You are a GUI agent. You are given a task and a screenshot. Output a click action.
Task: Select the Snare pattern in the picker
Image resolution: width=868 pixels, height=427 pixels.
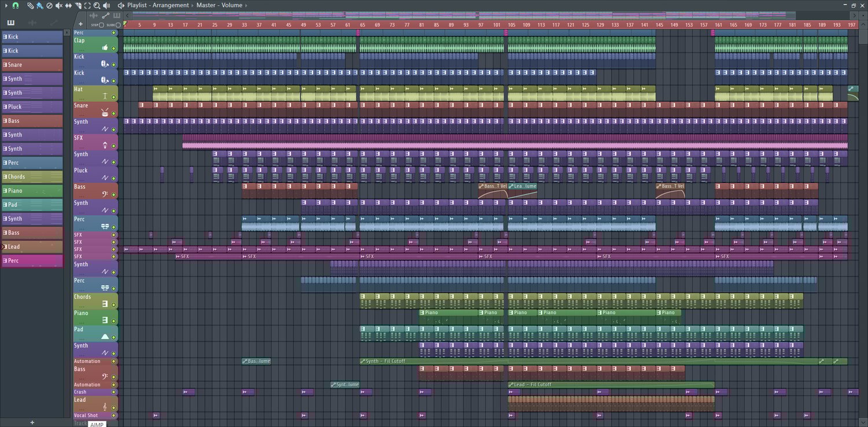coord(32,65)
